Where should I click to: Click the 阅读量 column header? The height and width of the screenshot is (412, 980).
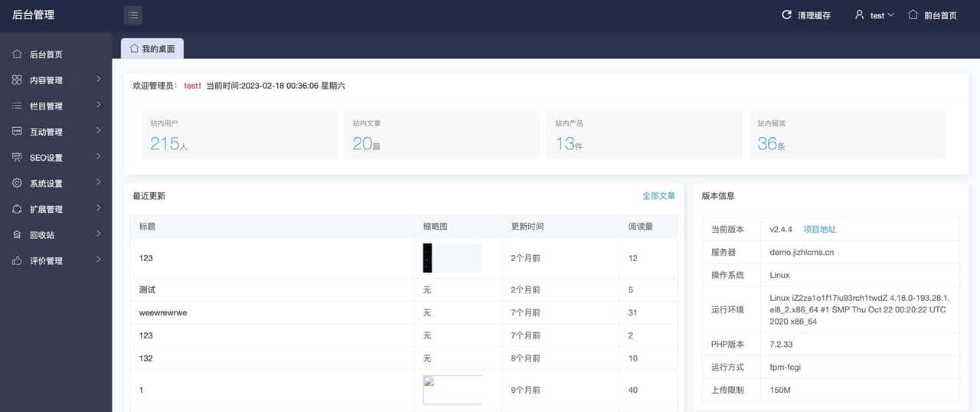pyautogui.click(x=640, y=227)
